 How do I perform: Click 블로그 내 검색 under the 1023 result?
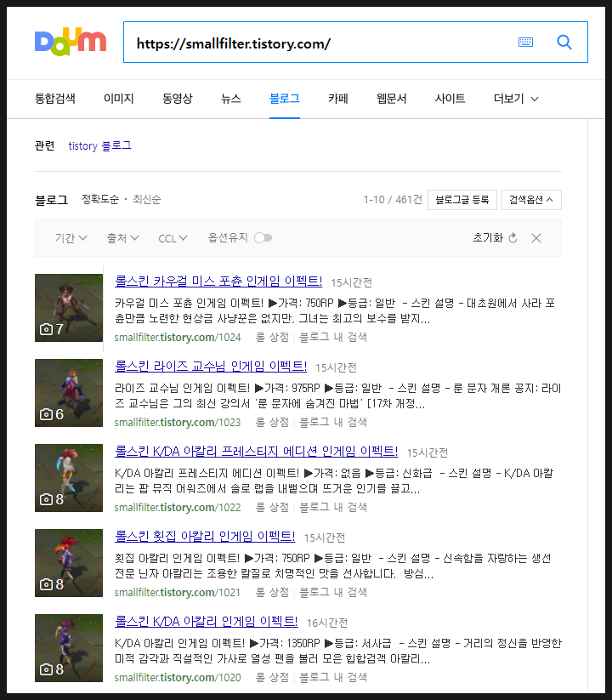(333, 422)
